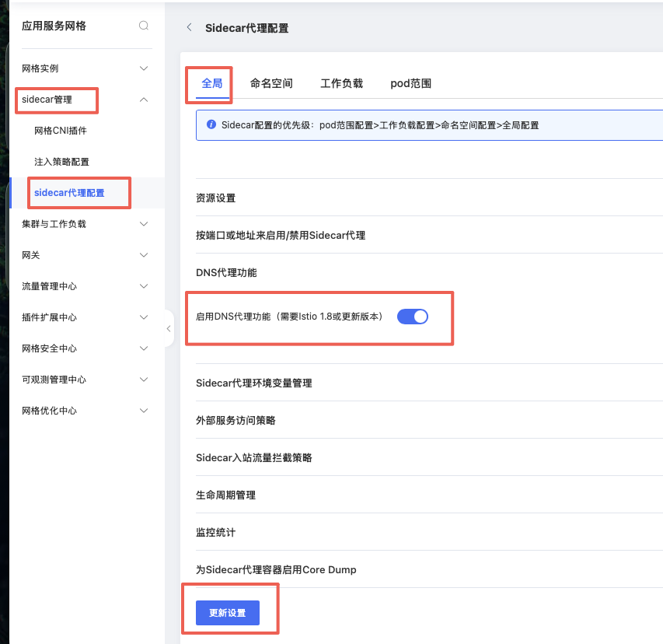Disable the 启用DNS代理功能 toggle switch

point(412,317)
